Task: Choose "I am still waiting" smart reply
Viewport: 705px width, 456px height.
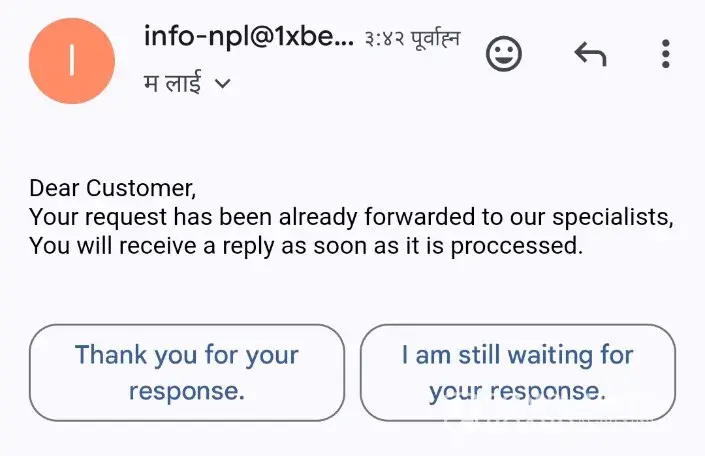Action: [517, 372]
